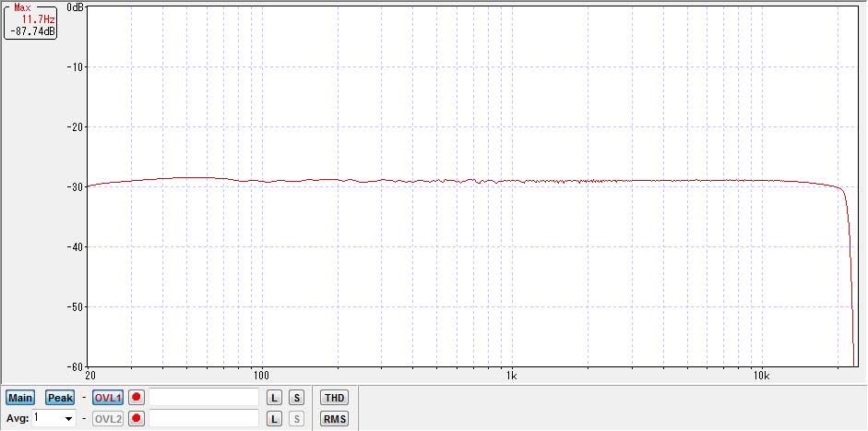Click the 100 label on frequency axis

click(x=261, y=376)
